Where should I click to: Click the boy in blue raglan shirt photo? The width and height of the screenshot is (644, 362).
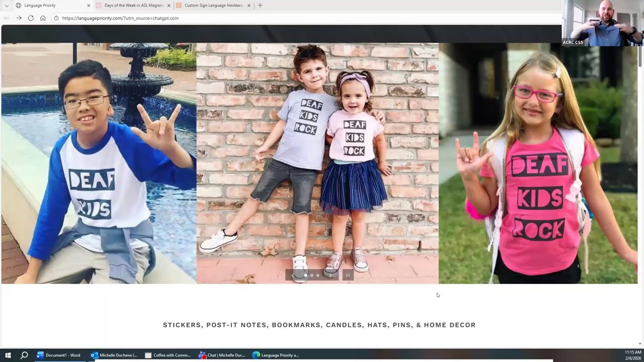click(99, 163)
